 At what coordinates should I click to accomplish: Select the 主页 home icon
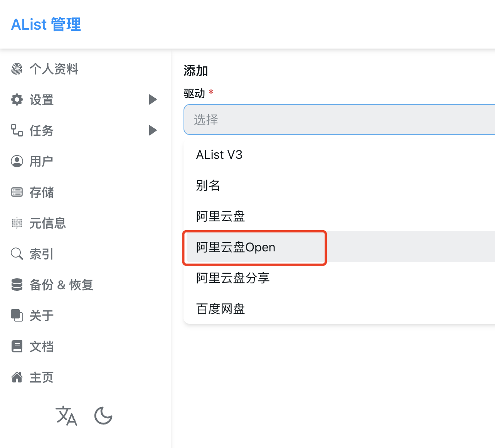click(17, 377)
